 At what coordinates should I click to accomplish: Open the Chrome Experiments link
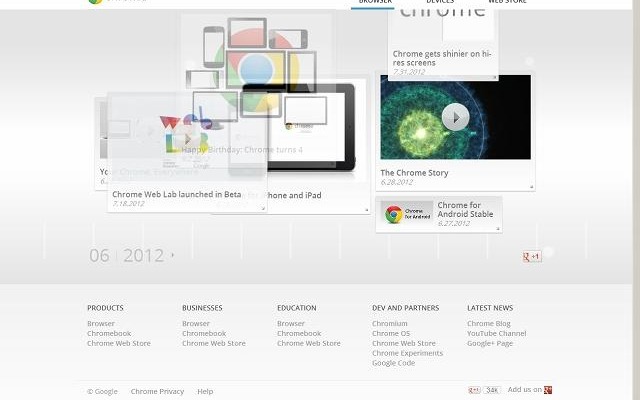tap(407, 353)
